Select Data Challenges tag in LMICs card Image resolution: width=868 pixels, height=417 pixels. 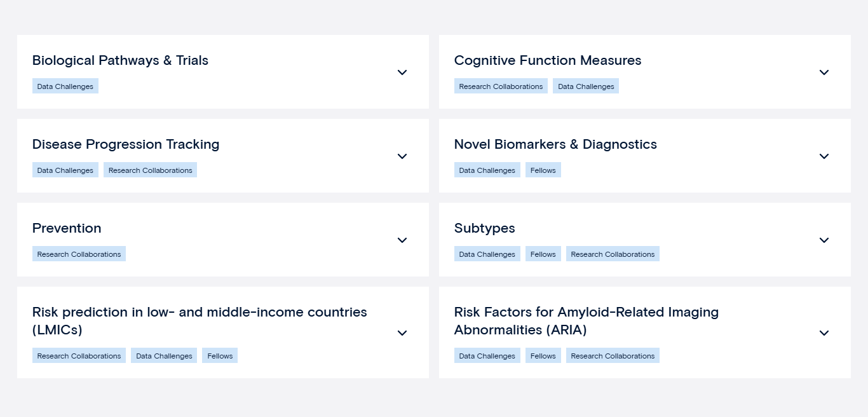click(x=164, y=356)
